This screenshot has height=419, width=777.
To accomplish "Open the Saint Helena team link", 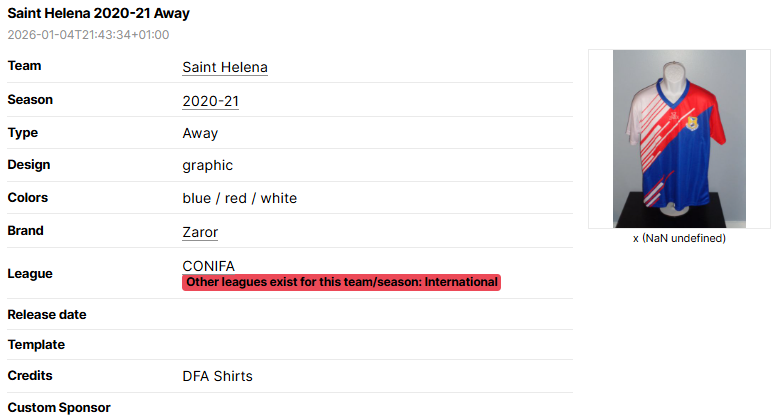I will click(x=224, y=67).
